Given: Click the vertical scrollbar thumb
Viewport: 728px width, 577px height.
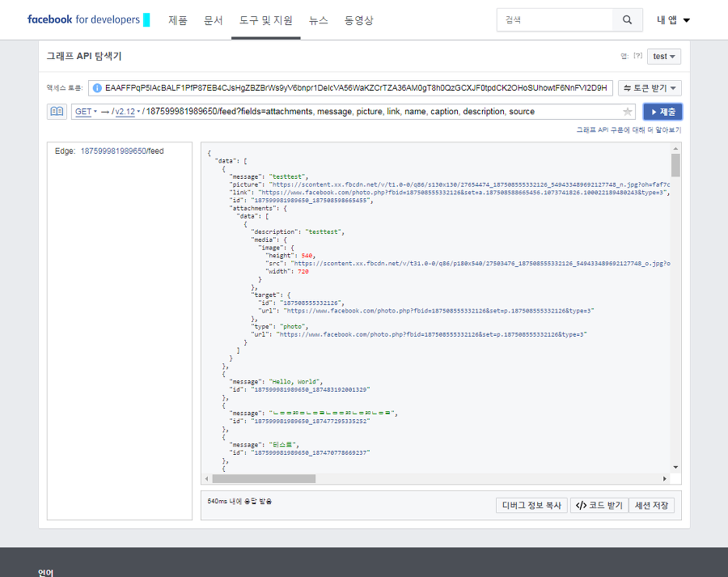Looking at the screenshot, I should [675, 165].
